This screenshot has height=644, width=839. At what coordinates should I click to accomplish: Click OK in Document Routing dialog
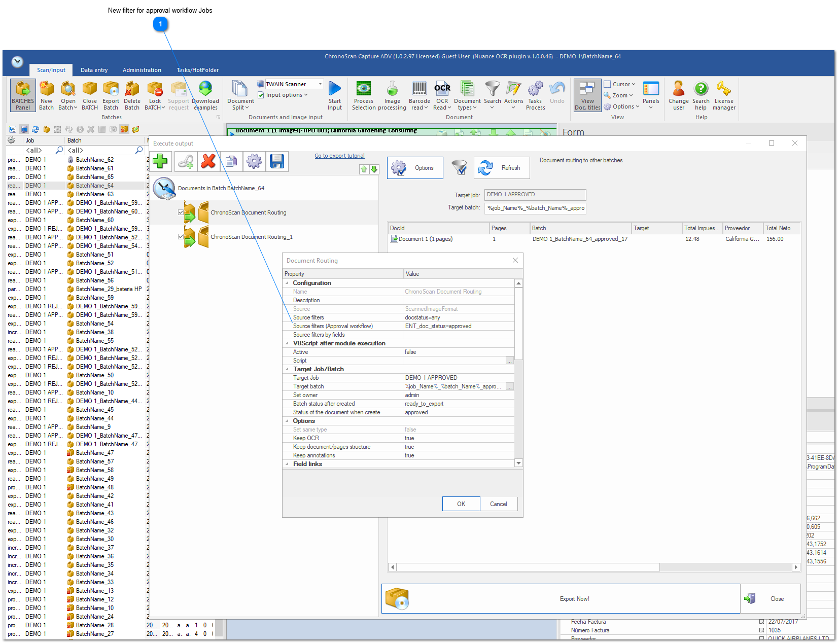click(461, 504)
